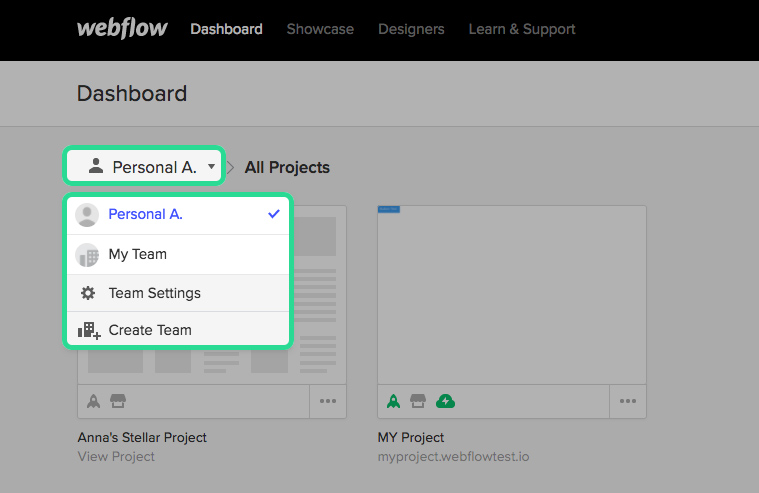Click the Personal A. avatar in the list
The height and width of the screenshot is (493, 759).
coord(87,215)
